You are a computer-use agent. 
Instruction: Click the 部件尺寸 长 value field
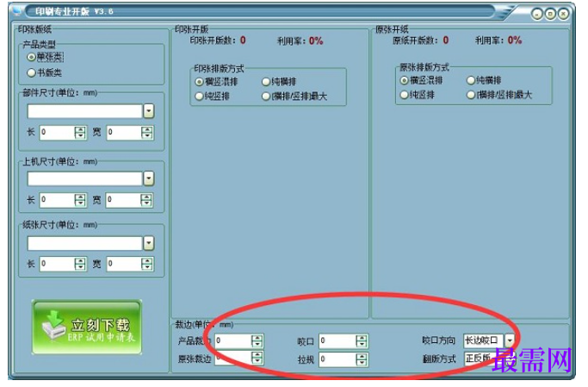[x=57, y=132]
